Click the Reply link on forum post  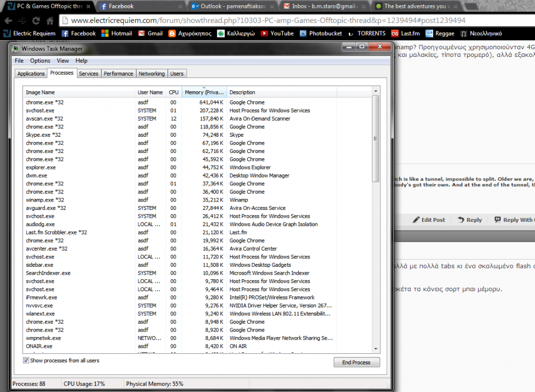tap(469, 220)
